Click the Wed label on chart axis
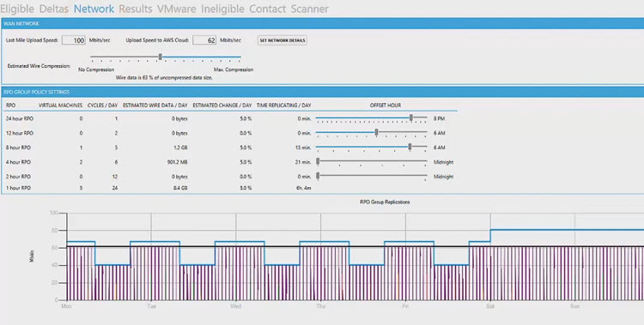Viewport: 644px width, 325px height. point(236,306)
